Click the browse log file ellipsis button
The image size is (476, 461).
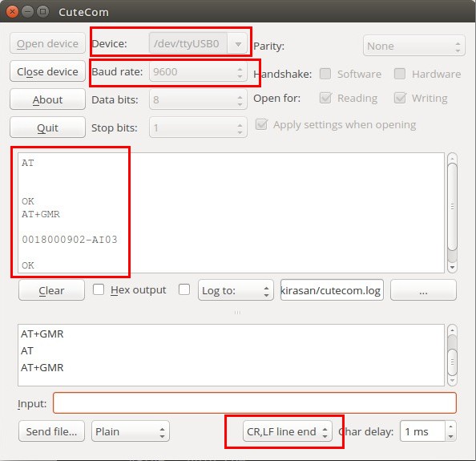[423, 290]
